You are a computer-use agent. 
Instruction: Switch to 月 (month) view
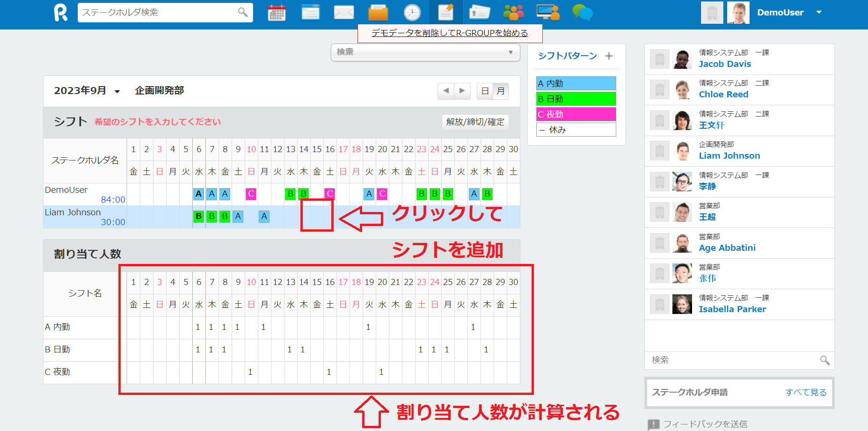[501, 91]
